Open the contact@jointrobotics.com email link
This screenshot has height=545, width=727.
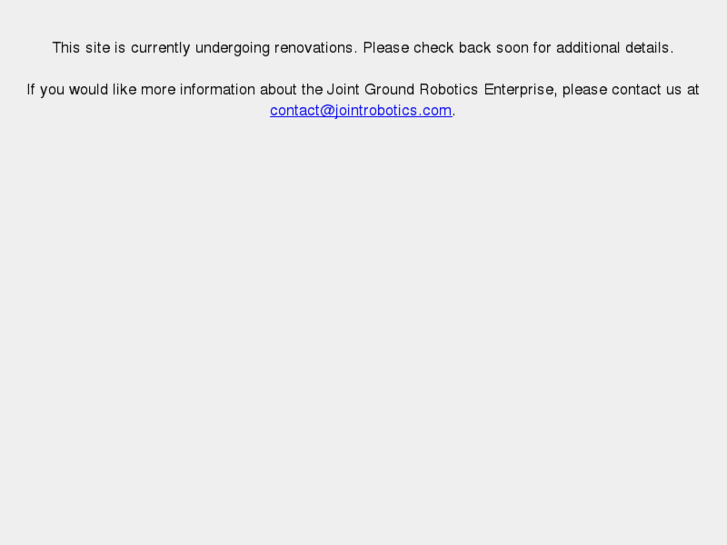coord(361,110)
